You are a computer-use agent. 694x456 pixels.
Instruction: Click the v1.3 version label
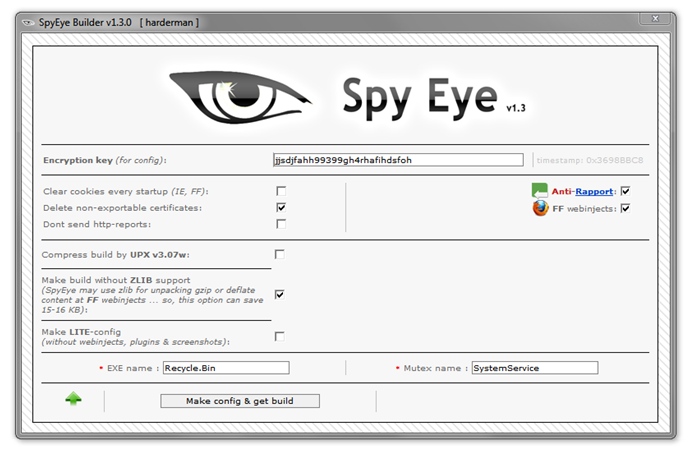[x=516, y=108]
